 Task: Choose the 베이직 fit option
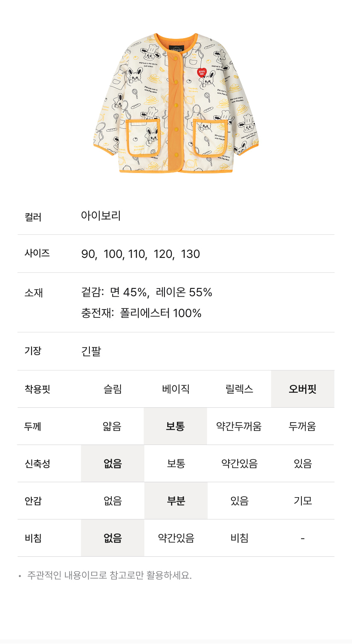[176, 389]
